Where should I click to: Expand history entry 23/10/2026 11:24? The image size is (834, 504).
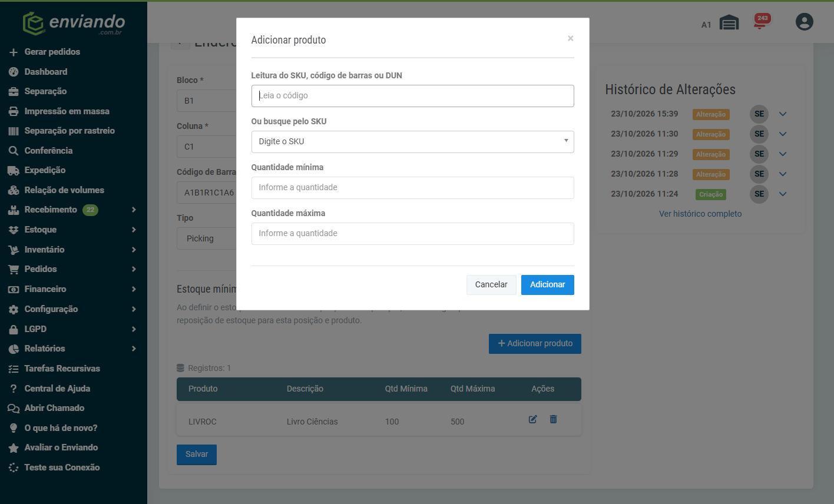click(x=783, y=194)
